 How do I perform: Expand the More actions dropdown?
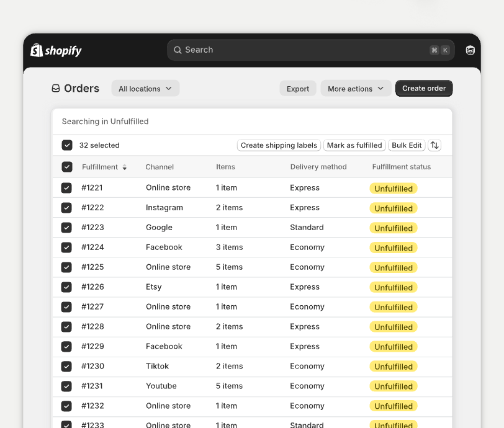click(x=356, y=89)
